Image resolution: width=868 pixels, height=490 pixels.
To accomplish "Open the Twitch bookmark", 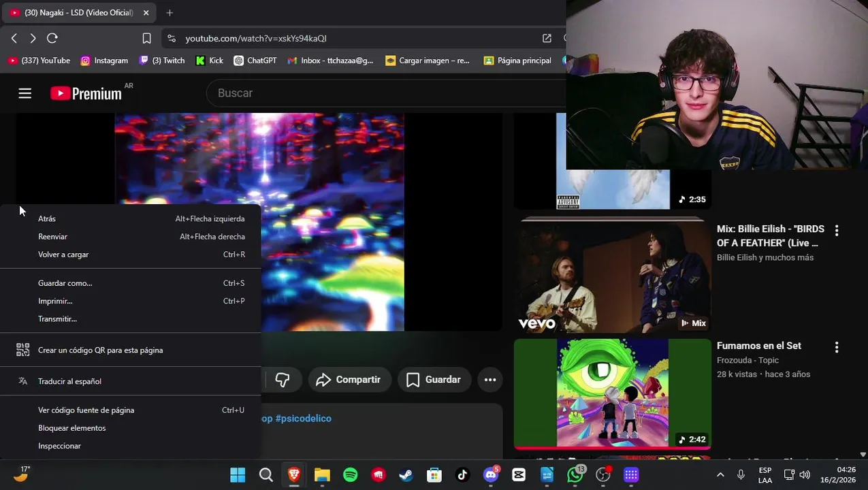I will [x=162, y=61].
